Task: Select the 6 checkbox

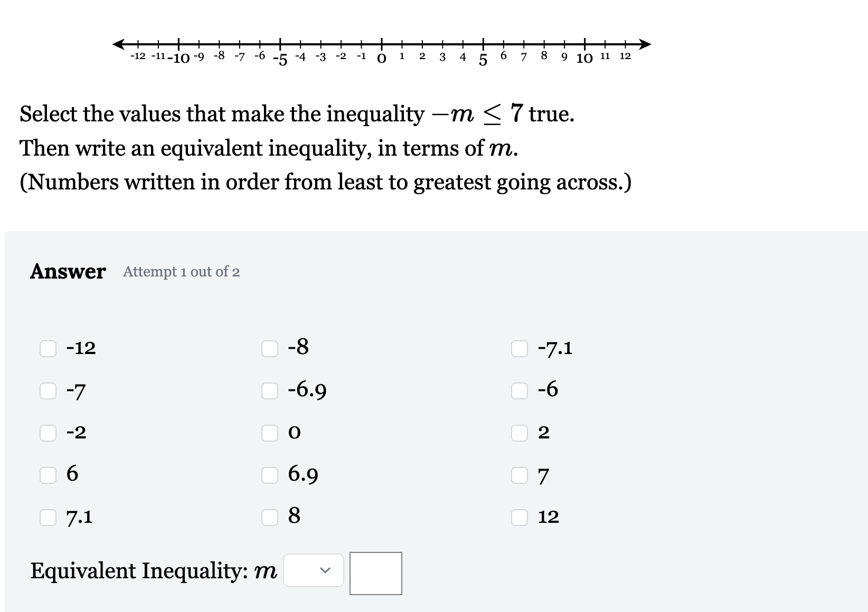Action: pyautogui.click(x=48, y=475)
